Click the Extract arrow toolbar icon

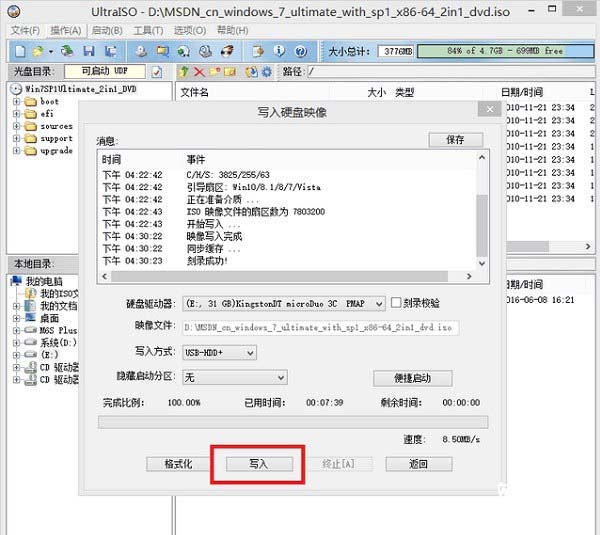pyautogui.click(x=258, y=51)
